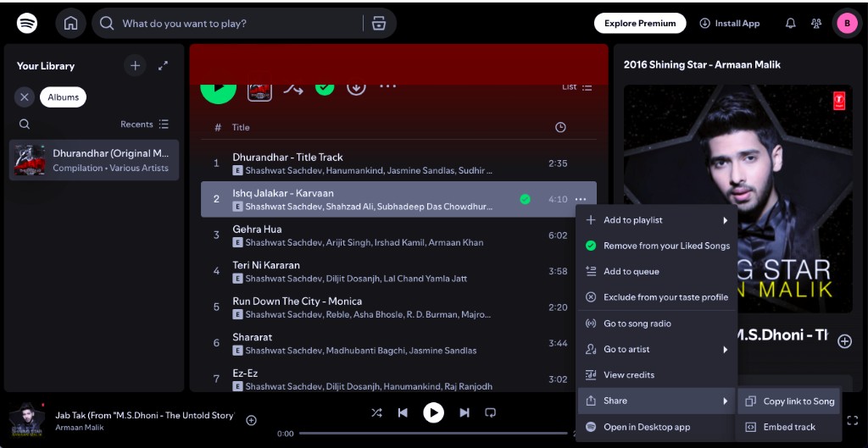Open View credits

tap(657, 375)
